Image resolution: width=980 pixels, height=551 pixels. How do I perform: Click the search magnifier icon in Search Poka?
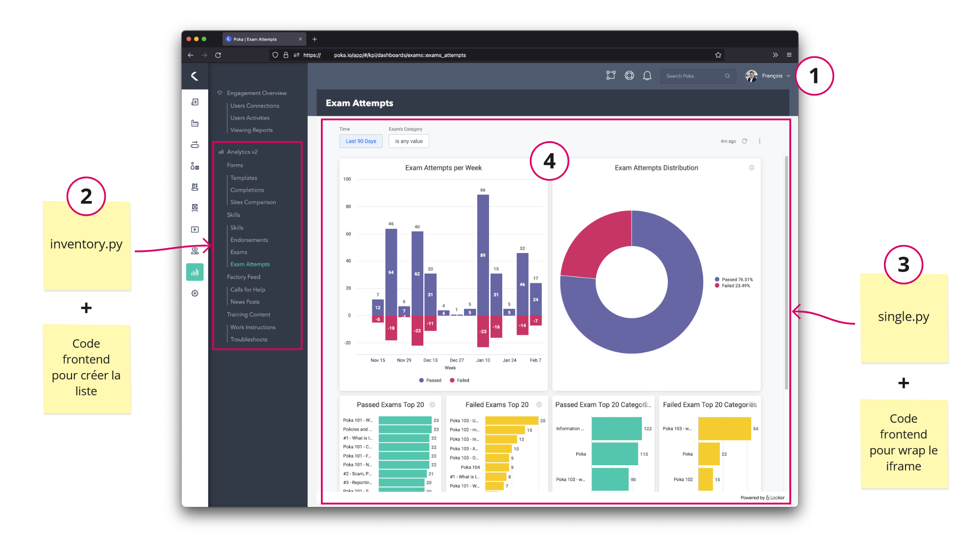727,76
